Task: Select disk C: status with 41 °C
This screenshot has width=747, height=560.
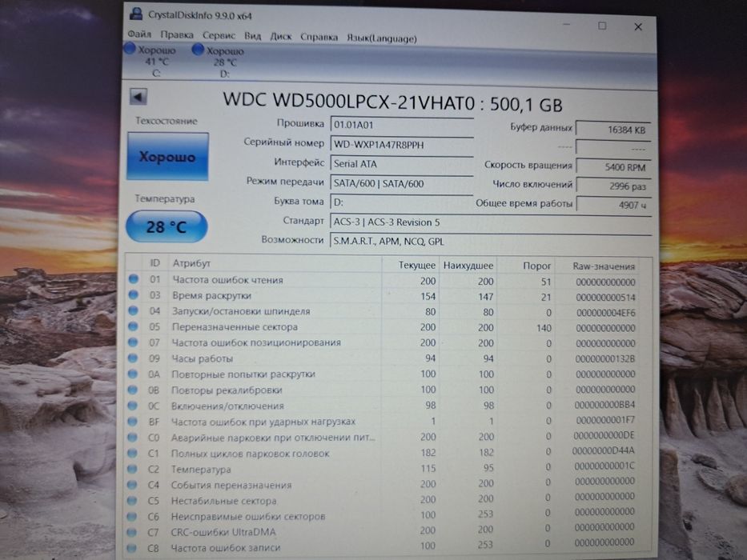Action: 150,61
